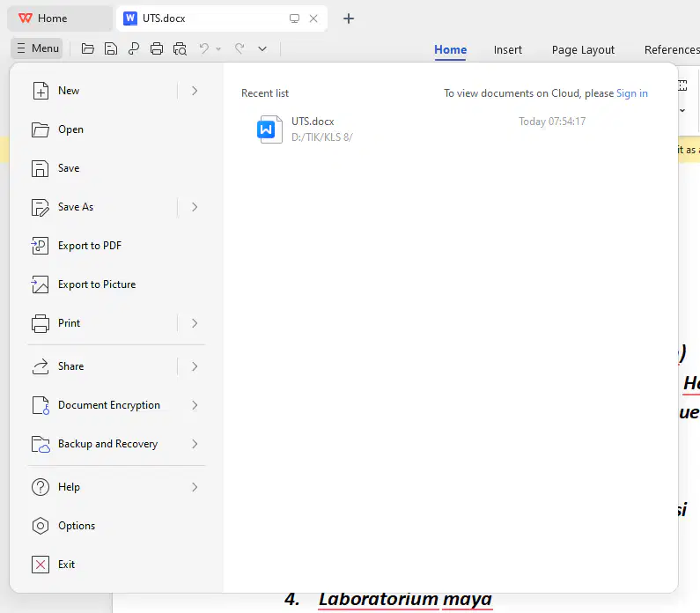The height and width of the screenshot is (613, 700).
Task: Click the Print toolbar icon
Action: coord(157,48)
